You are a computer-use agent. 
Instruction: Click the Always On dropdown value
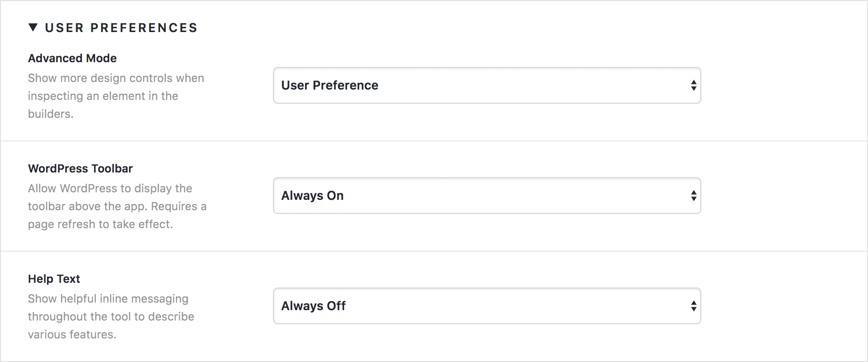pyautogui.click(x=312, y=196)
